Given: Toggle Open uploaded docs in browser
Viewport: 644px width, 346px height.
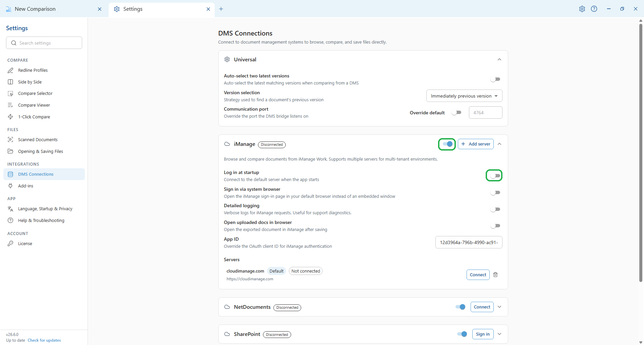Looking at the screenshot, I should pyautogui.click(x=495, y=226).
